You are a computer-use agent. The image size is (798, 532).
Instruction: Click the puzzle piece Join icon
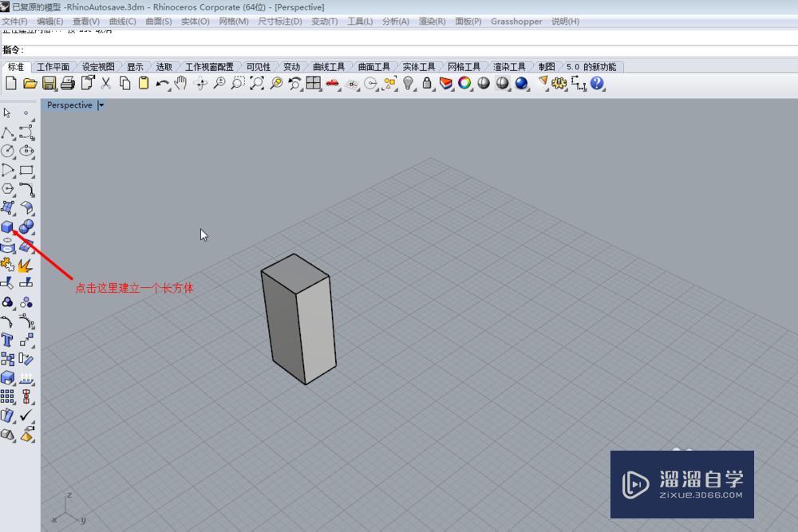coord(7,265)
